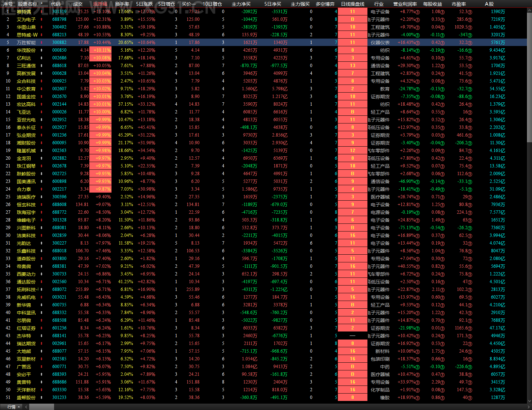Image resolution: width=532 pixels, height=410 pixels.
Task: Click the left arrow of the horizontal scrollbar
Action: tap(26, 407)
